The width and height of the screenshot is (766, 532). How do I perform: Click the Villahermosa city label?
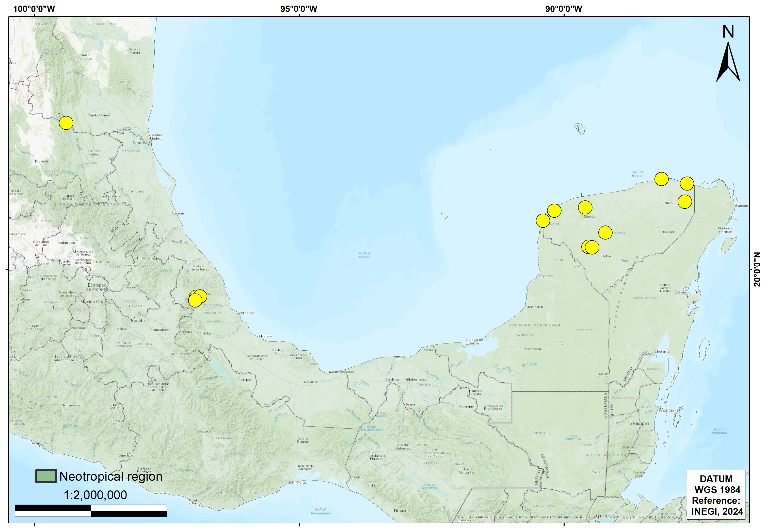pyautogui.click(x=415, y=379)
